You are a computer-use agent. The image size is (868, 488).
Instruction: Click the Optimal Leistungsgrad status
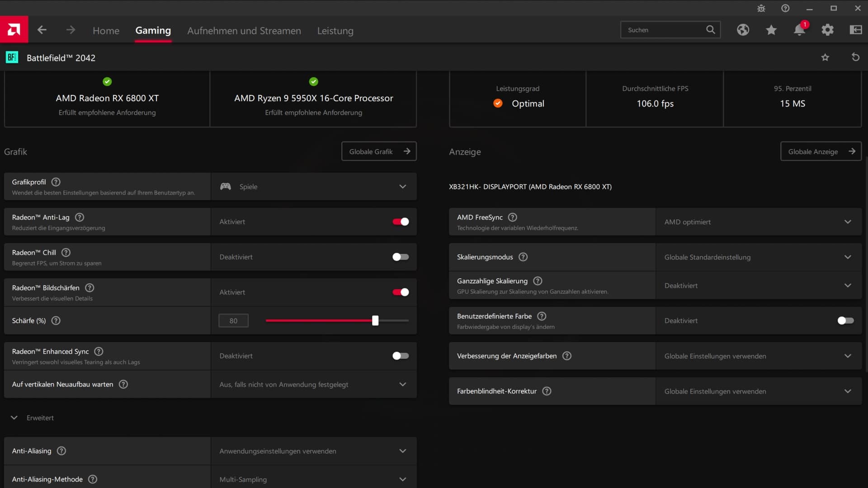tap(519, 103)
